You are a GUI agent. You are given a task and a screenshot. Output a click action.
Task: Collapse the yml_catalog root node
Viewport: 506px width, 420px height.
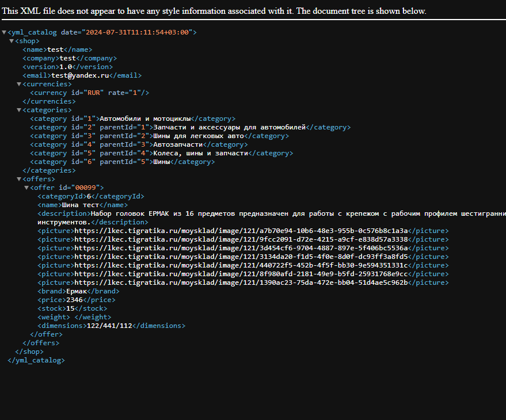pos(4,32)
